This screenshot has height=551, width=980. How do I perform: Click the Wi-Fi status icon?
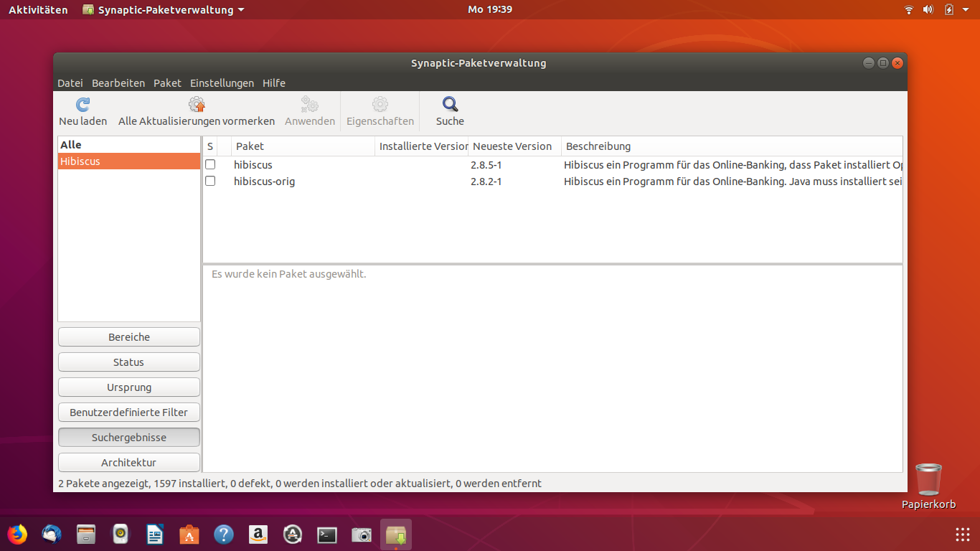tap(909, 9)
